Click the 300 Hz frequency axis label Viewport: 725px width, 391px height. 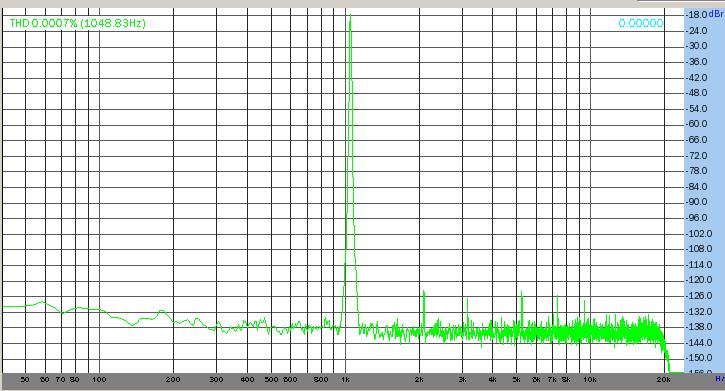[x=216, y=379]
